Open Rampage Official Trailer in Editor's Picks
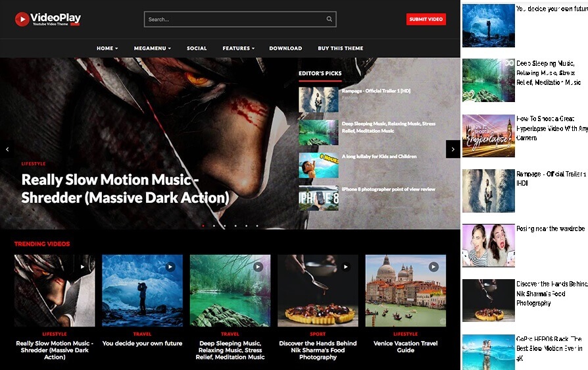This screenshot has width=588, height=370. click(x=376, y=91)
